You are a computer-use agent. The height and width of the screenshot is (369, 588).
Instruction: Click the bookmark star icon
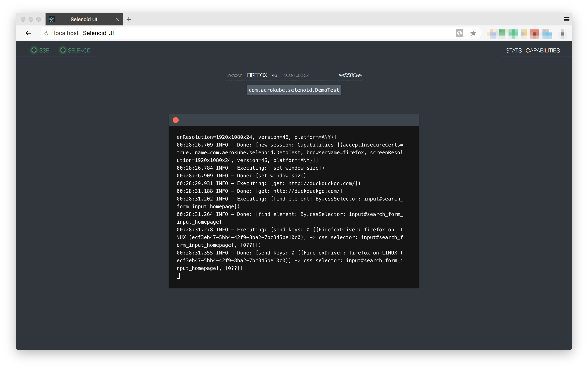pos(473,33)
